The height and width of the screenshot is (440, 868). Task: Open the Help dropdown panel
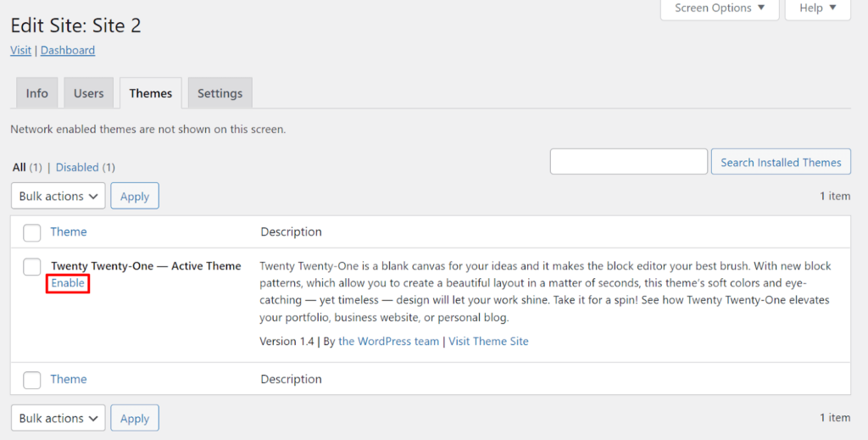(x=818, y=8)
